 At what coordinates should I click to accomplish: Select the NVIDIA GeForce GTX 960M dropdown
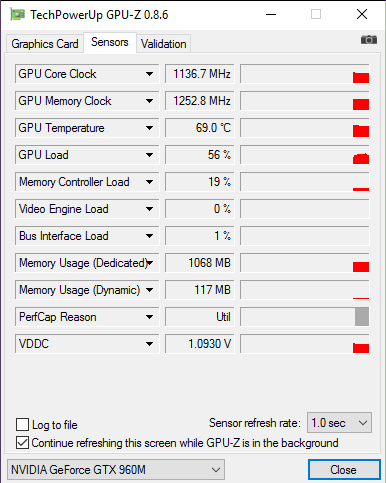coord(116,470)
